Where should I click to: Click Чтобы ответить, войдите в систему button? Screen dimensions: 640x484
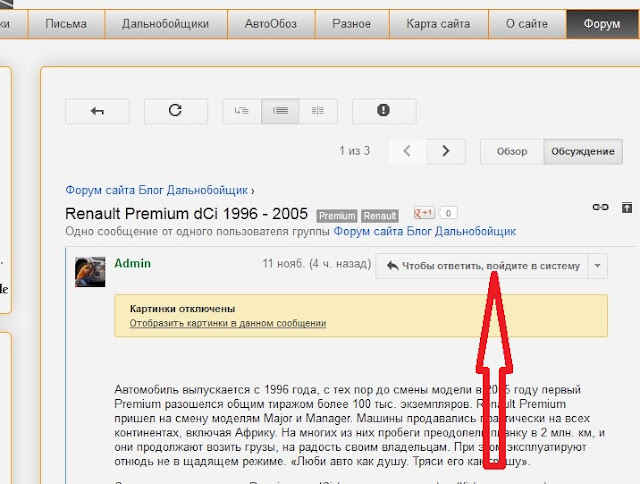point(482,266)
